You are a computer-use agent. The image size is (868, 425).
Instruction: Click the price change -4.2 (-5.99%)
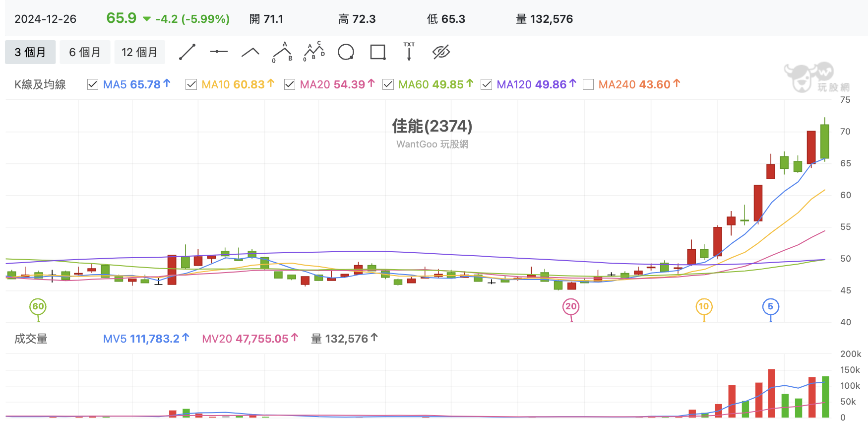pos(192,19)
